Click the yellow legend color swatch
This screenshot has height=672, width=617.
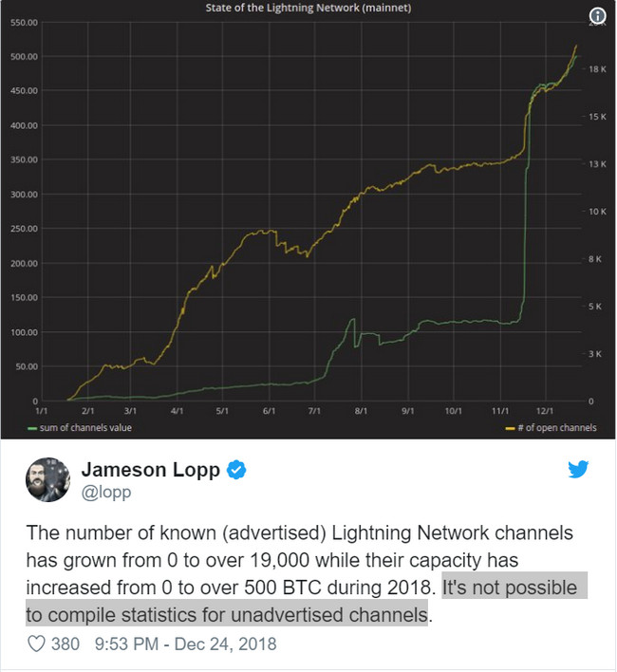510,428
